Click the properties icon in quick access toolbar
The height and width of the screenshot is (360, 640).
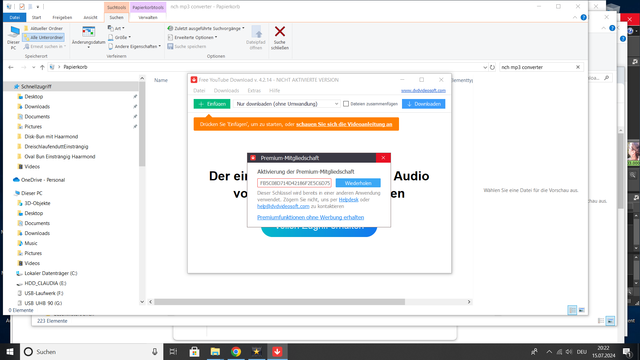(22, 7)
